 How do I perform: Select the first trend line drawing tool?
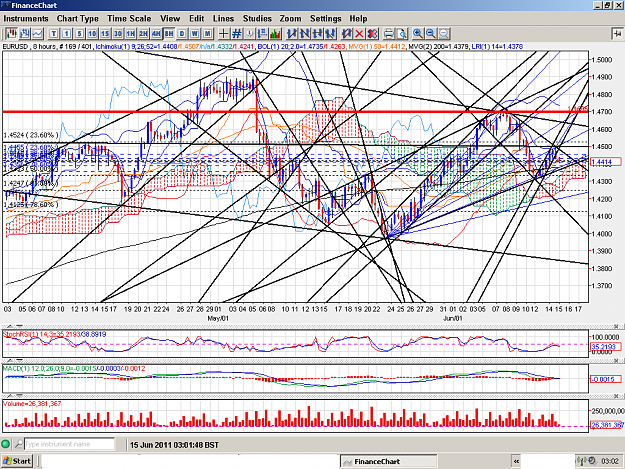[292, 33]
